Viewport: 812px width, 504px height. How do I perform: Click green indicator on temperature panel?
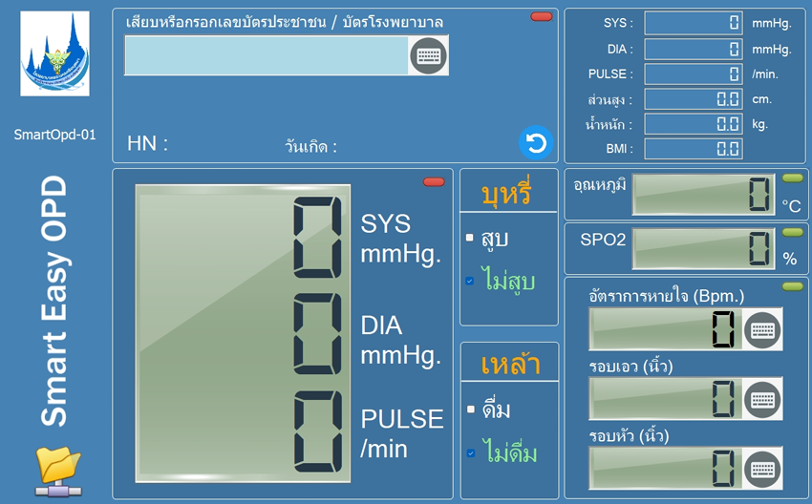pos(792,178)
